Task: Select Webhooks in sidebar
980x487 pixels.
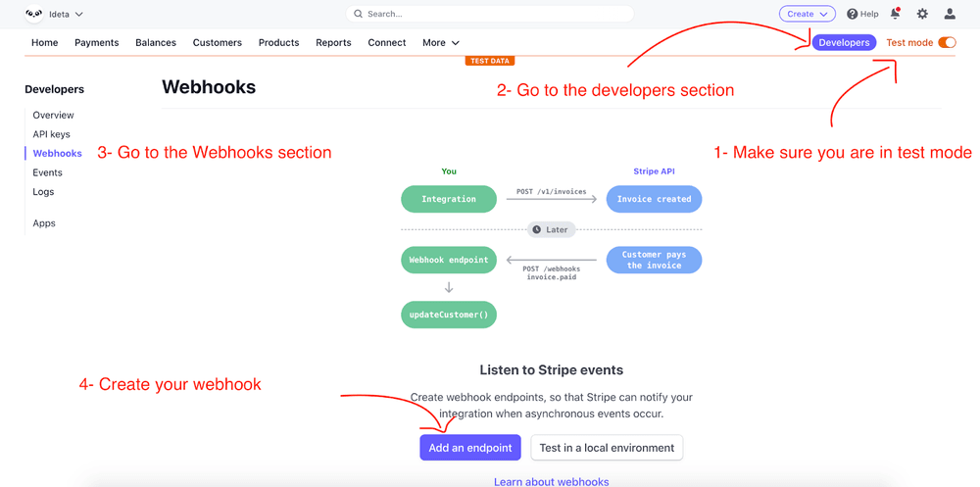Action: pos(57,153)
